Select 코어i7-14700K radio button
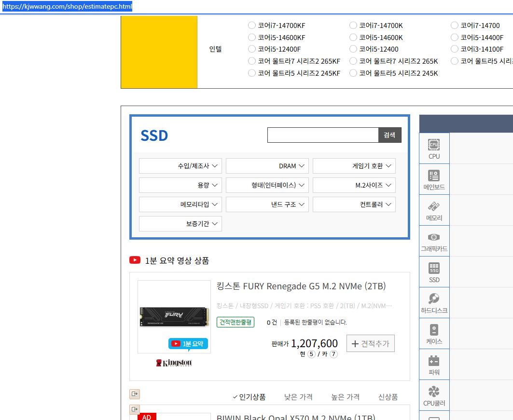 point(353,25)
